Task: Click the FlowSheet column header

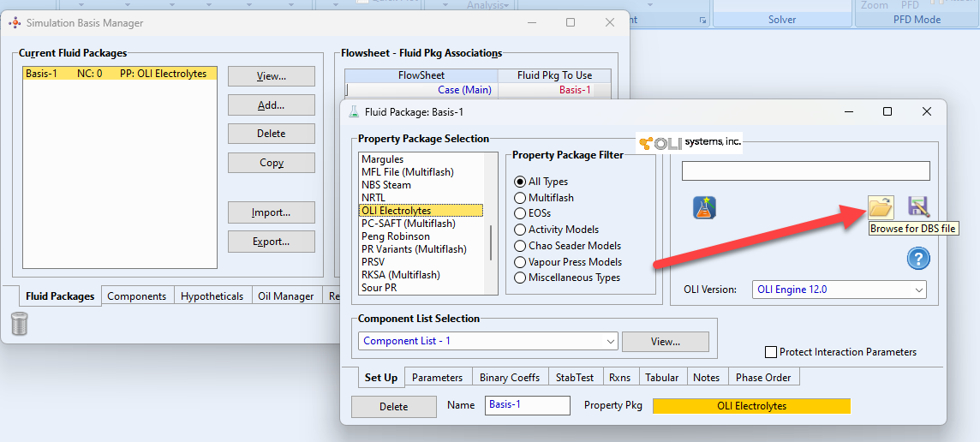Action: [421, 75]
